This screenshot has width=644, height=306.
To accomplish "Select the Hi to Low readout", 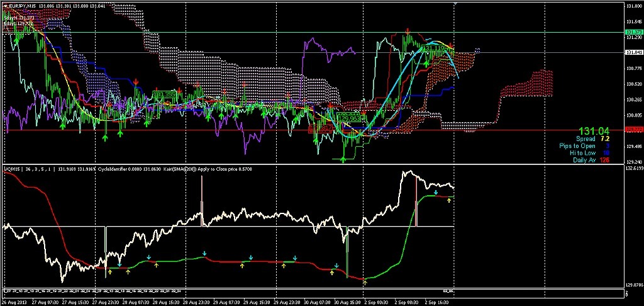I will [589, 153].
